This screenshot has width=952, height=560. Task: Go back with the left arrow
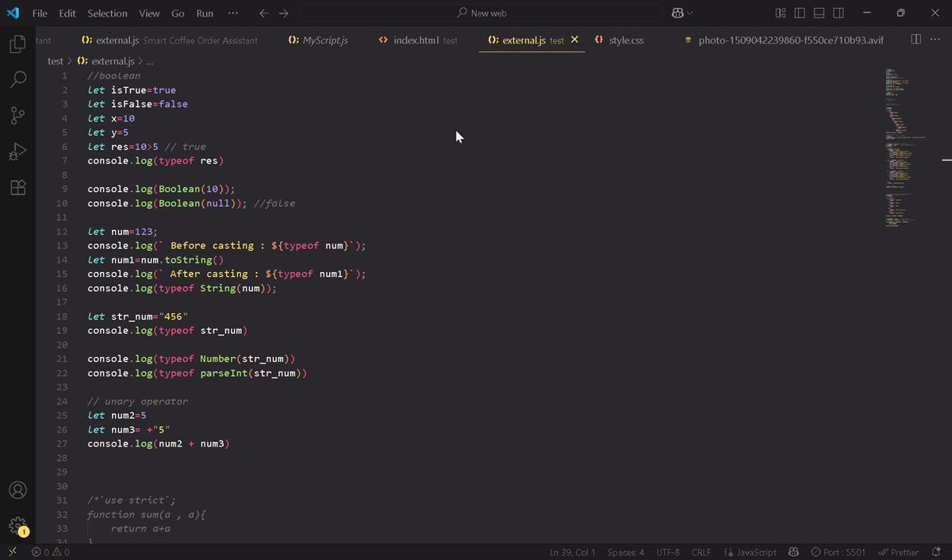point(264,13)
